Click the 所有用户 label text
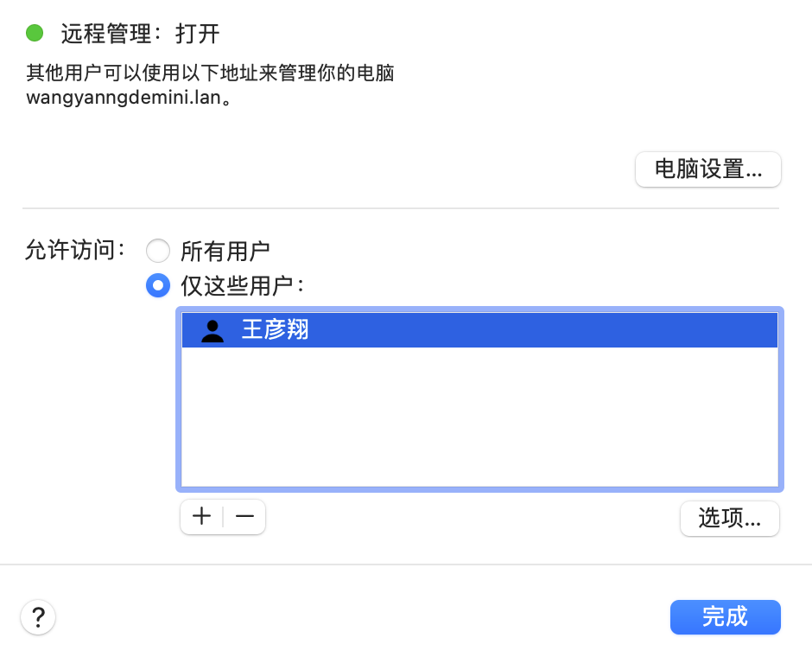The width and height of the screenshot is (812, 657). click(225, 252)
